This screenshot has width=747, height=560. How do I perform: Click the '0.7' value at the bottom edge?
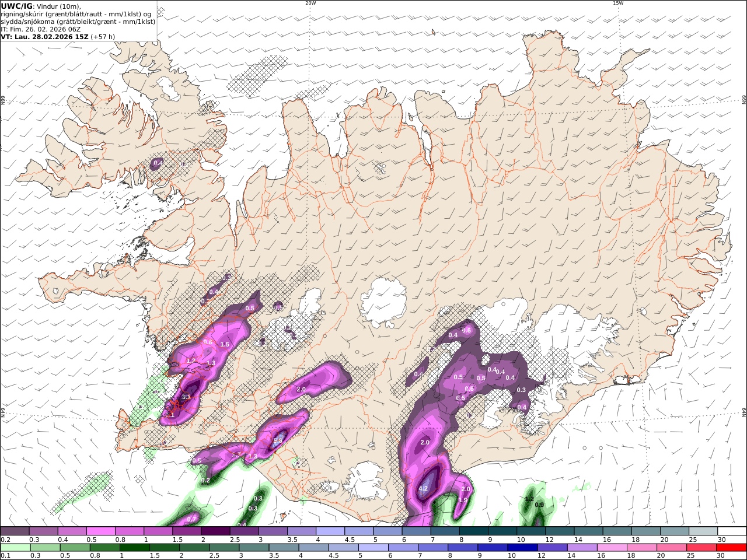coord(191,519)
